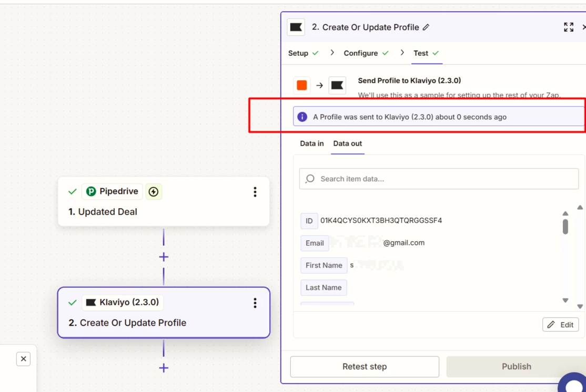586x392 pixels.
Task: Click the Retest step button
Action: coord(365,367)
